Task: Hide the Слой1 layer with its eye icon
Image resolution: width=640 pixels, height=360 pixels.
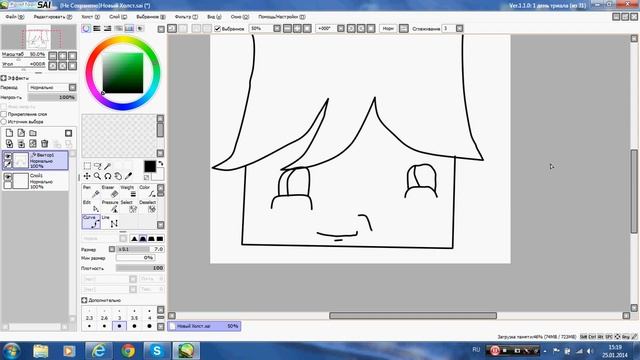Action: [x=8, y=177]
